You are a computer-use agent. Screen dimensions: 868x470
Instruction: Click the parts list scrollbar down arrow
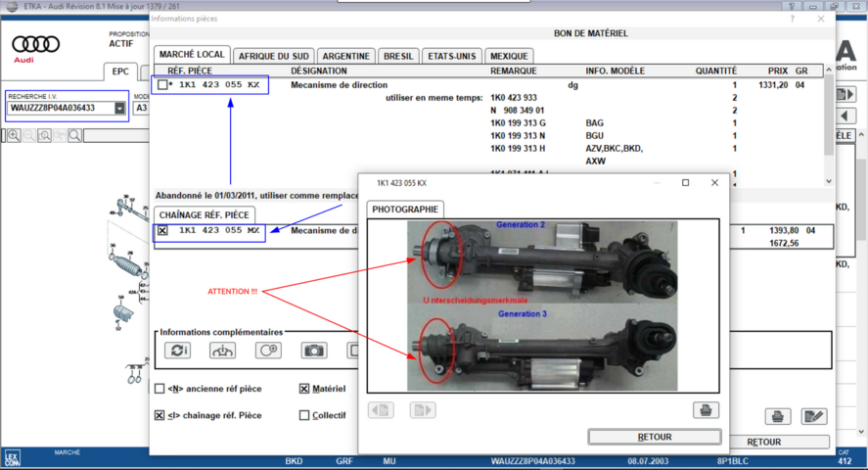829,181
